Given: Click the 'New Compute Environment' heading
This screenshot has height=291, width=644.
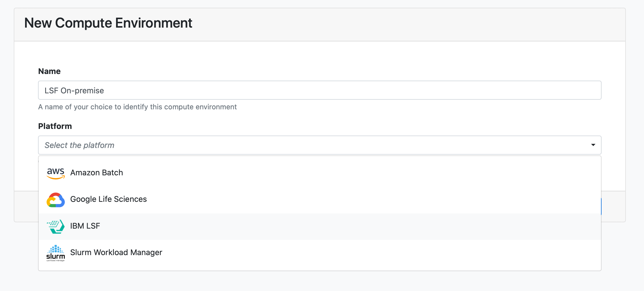Looking at the screenshot, I should [x=108, y=23].
